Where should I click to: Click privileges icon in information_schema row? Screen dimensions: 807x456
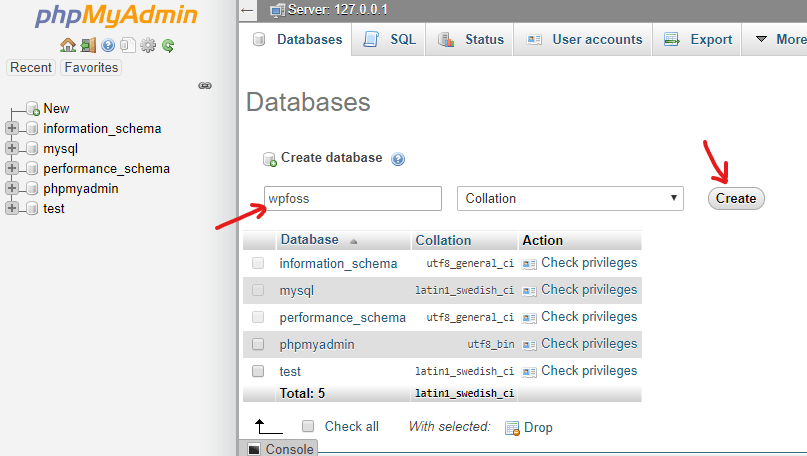pyautogui.click(x=529, y=264)
